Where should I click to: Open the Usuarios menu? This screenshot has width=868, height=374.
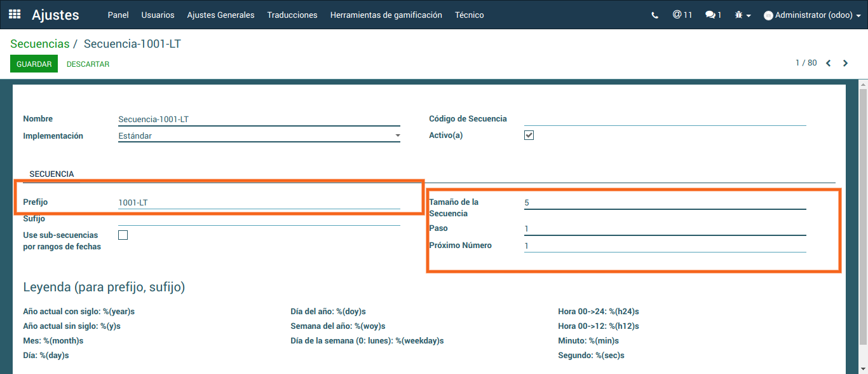(x=158, y=15)
